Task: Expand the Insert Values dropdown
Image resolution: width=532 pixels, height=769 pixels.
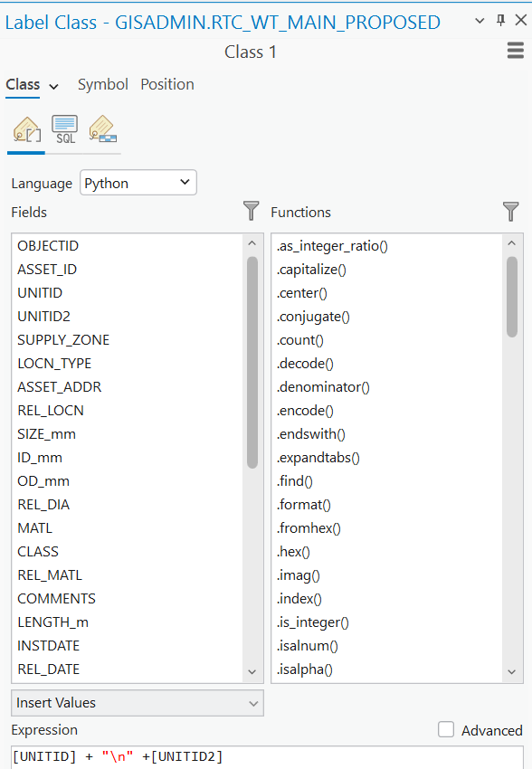Action: [x=138, y=703]
